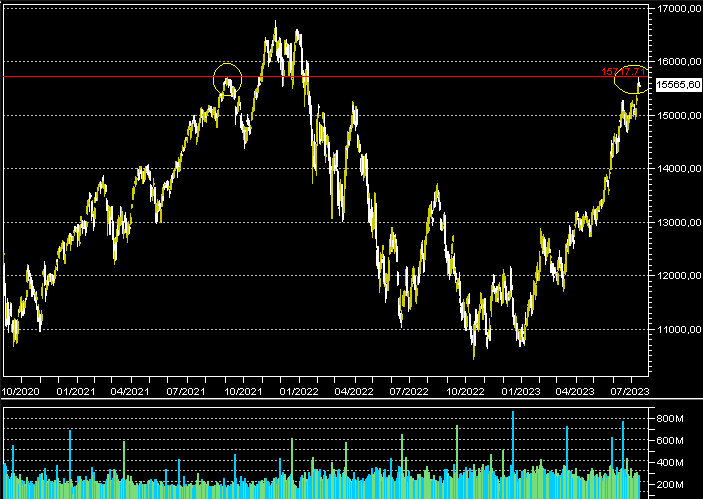Screen dimensions: 703x499
Task: Click the 10/2021 date axis label
Action: pyautogui.click(x=243, y=391)
